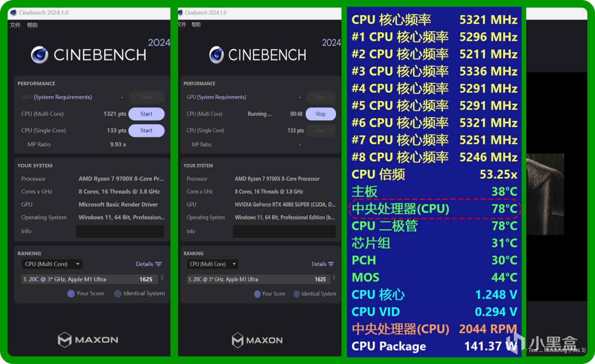Toggle Your Score marker in the idle window
595x364 pixels.
click(86, 293)
